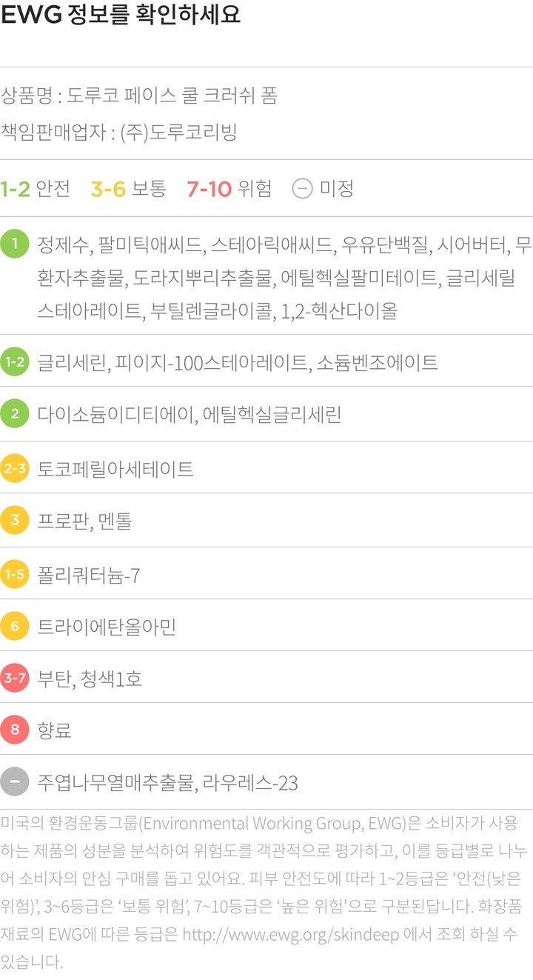Click the 상품명 product name line
Image resolution: width=533 pixels, height=980 pixels.
point(139,96)
